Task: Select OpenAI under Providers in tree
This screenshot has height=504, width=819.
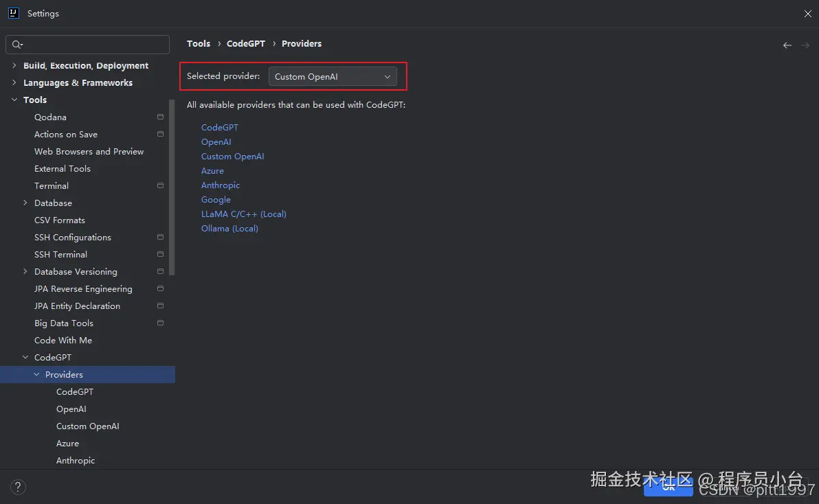Action: (x=71, y=409)
